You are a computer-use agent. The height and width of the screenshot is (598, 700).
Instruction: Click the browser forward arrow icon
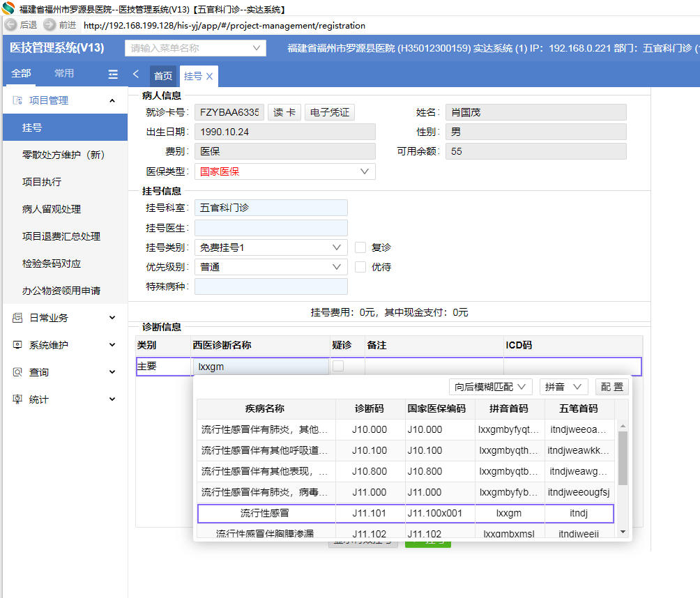pos(50,24)
